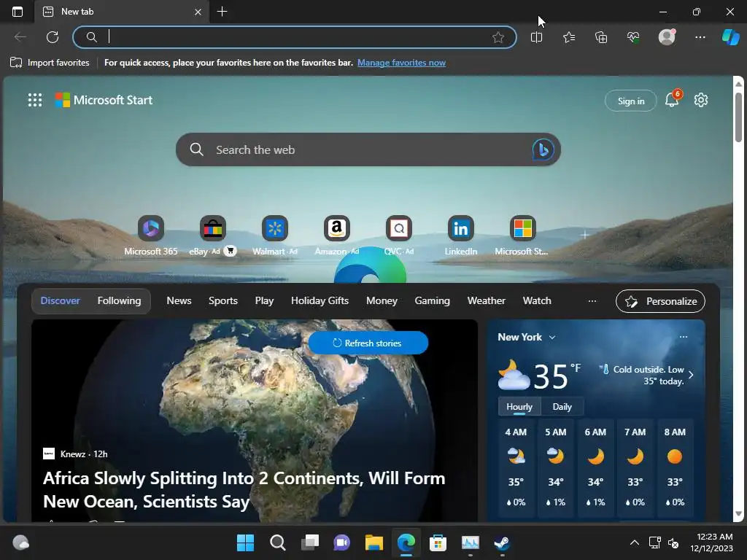Open notifications bell with 6 badge

[x=672, y=99]
